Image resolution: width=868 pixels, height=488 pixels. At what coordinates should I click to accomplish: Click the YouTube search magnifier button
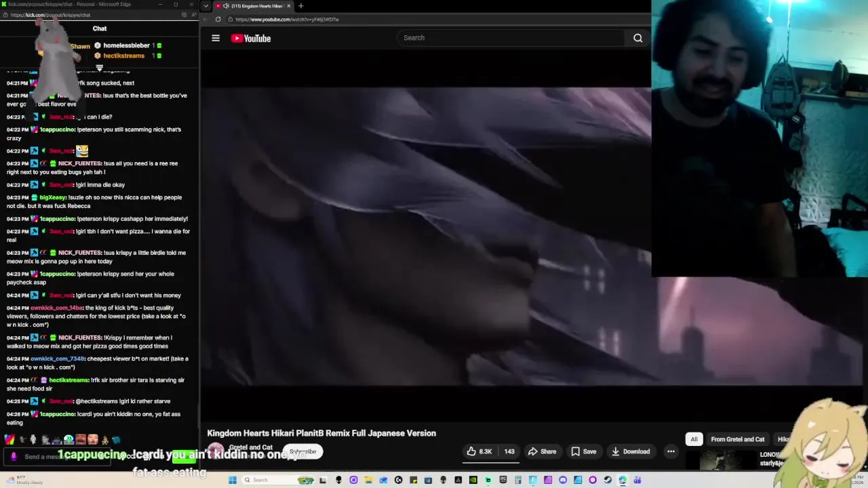click(x=637, y=38)
